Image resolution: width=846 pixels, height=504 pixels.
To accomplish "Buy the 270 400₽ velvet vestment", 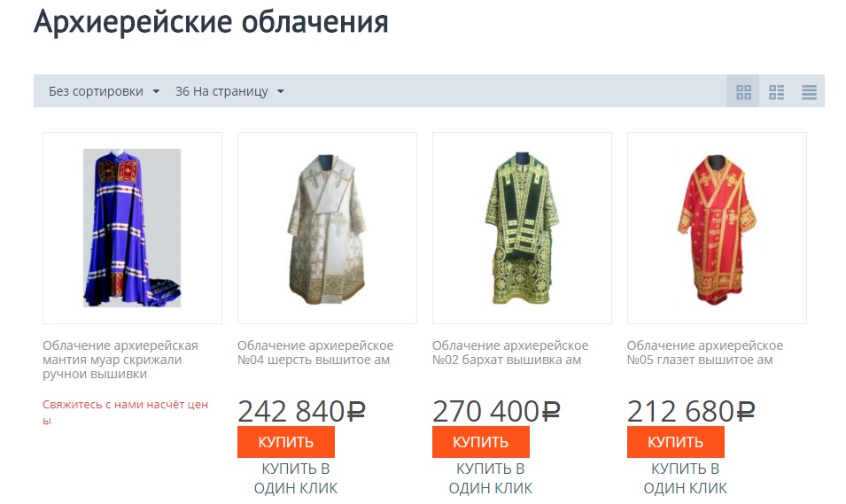I will pyautogui.click(x=481, y=442).
